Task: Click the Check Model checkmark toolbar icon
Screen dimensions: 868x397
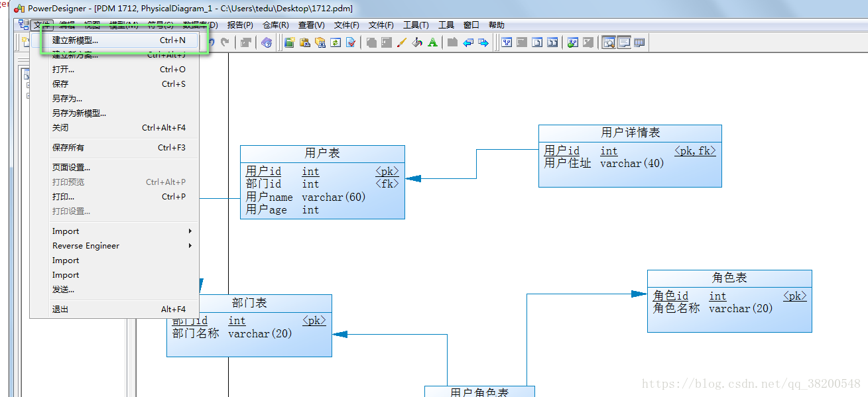Action: pyautogui.click(x=351, y=42)
